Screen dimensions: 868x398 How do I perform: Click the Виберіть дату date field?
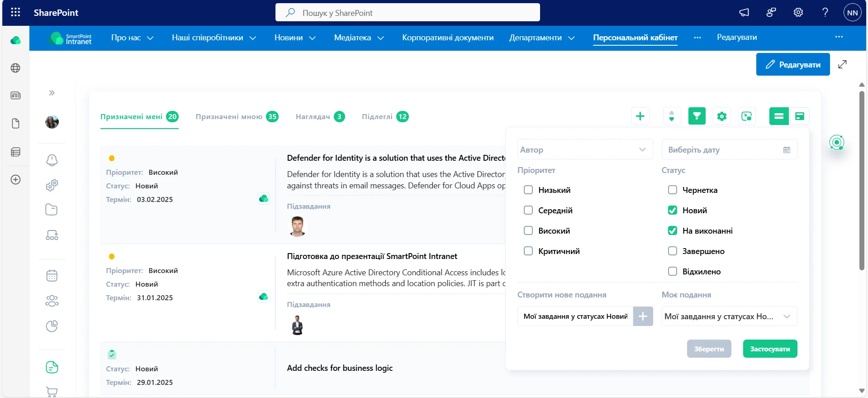click(729, 149)
